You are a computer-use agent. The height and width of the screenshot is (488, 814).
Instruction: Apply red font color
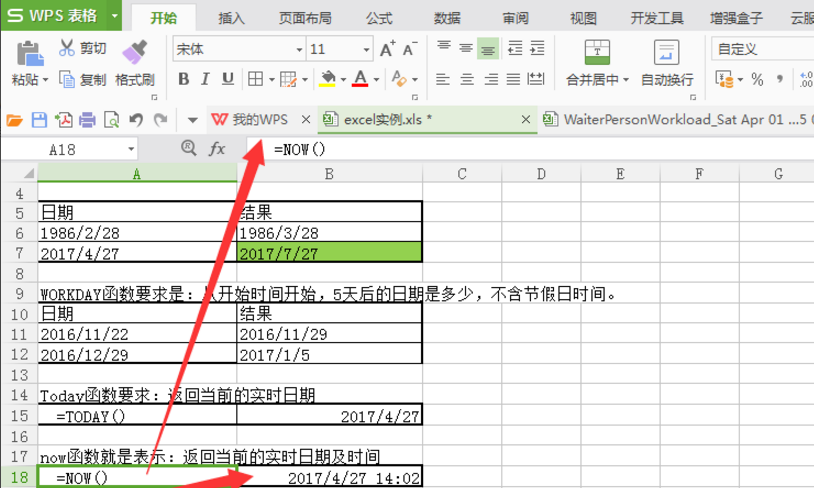tap(360, 79)
